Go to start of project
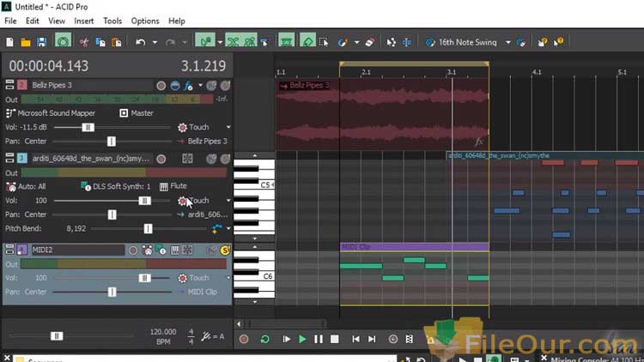The image size is (644, 362). click(355, 339)
